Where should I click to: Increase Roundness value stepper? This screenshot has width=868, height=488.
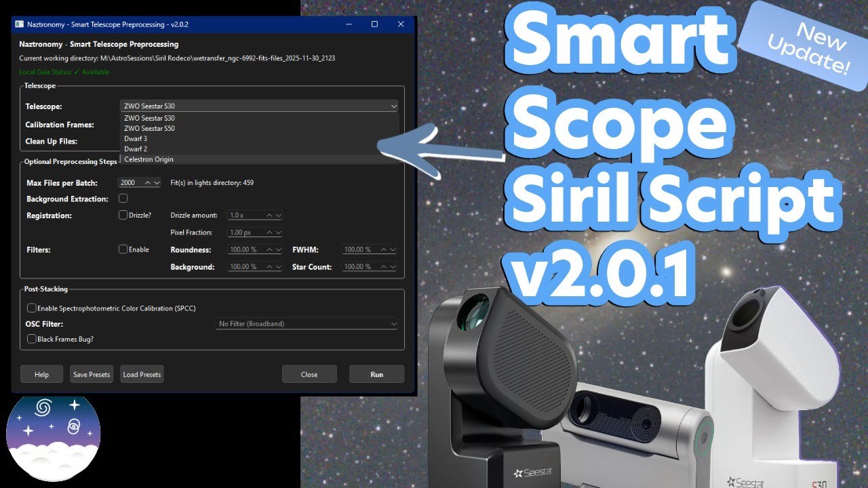click(269, 249)
